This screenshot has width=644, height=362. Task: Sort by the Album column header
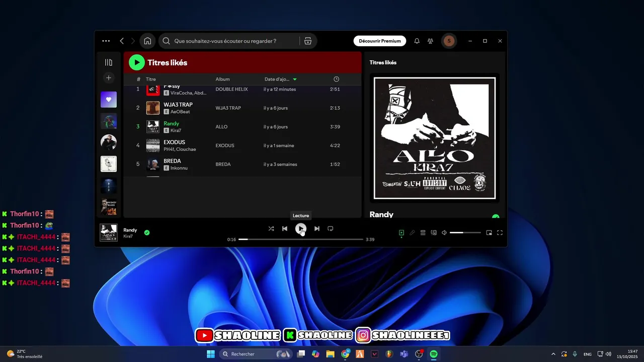[222, 79]
